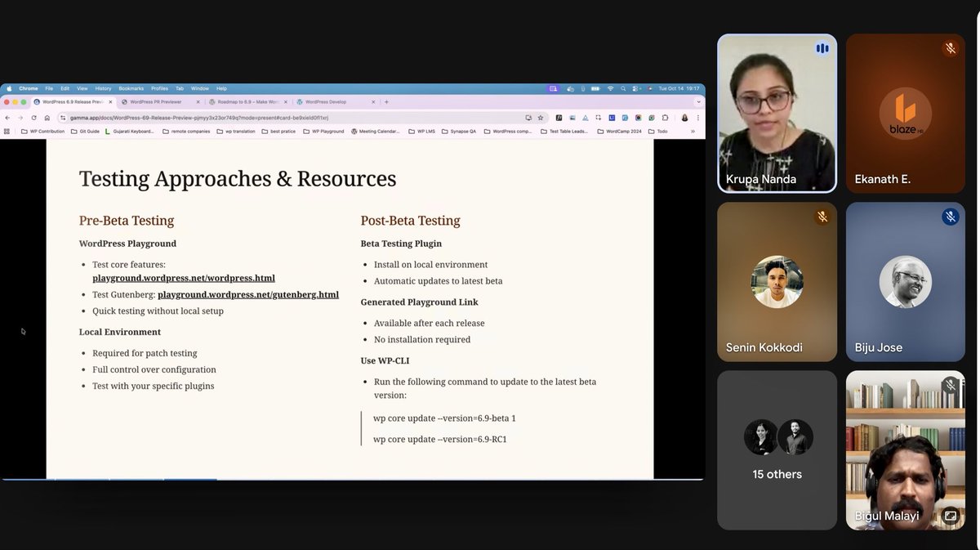Screen dimensions: 980x550
Task: Open the File menu in Chrome menu bar
Action: coord(49,88)
